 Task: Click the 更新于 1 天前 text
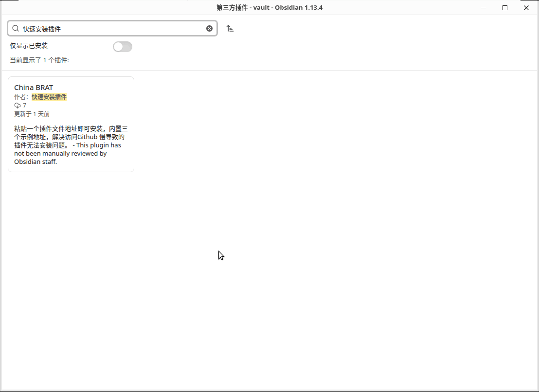coord(32,114)
